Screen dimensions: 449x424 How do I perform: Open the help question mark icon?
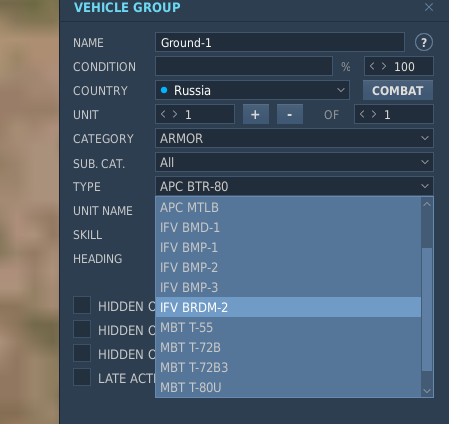[424, 42]
